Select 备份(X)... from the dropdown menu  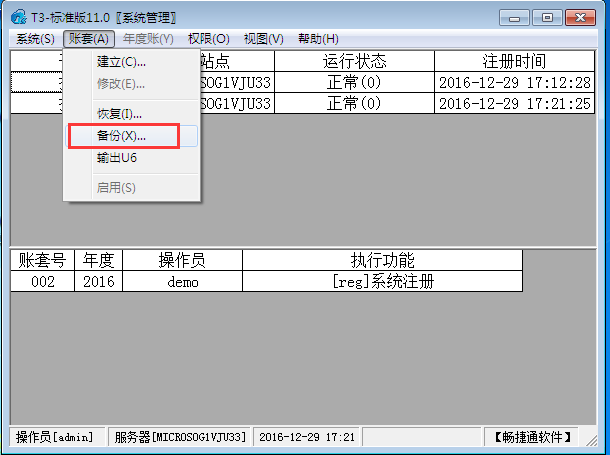pos(121,135)
